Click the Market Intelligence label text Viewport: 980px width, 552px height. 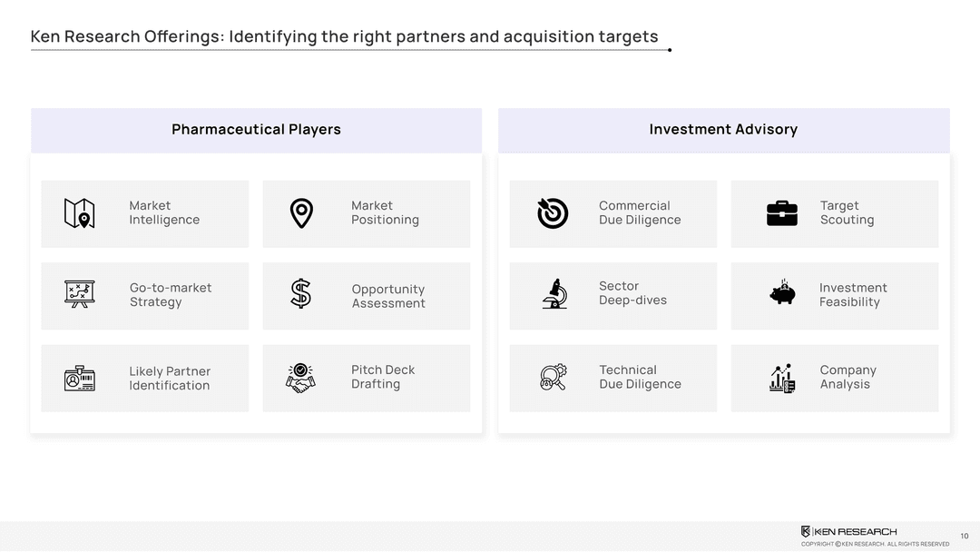pyautogui.click(x=164, y=212)
